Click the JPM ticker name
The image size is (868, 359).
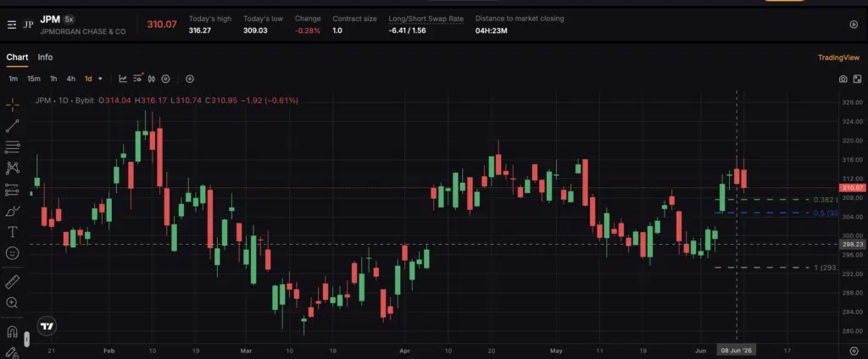point(50,19)
